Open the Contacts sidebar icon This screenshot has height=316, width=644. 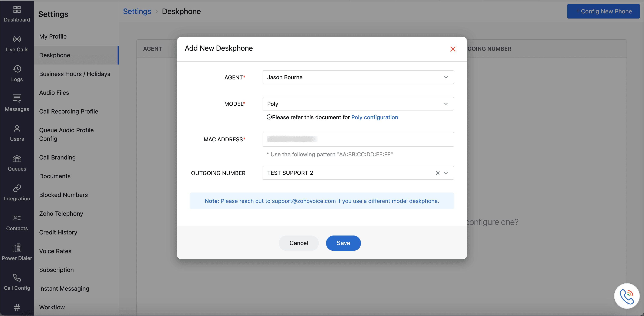click(x=17, y=218)
